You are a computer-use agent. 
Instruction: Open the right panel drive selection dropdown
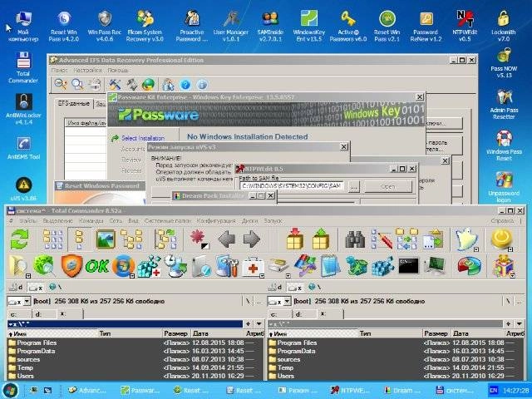287,301
